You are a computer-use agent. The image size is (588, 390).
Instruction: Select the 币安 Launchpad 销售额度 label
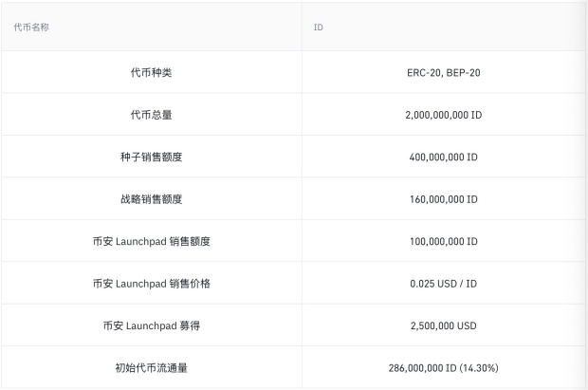click(x=151, y=241)
